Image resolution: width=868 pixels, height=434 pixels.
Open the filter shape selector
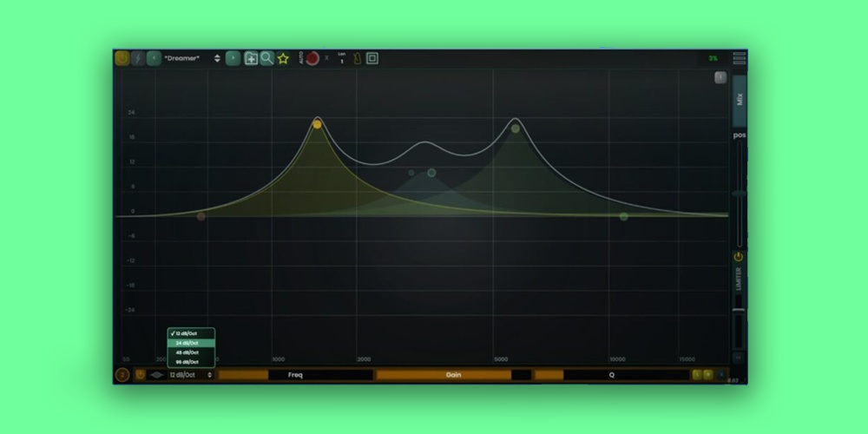click(156, 375)
